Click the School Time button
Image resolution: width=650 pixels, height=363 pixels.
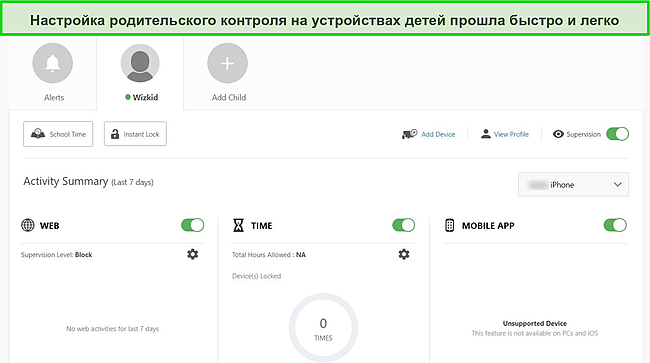pyautogui.click(x=58, y=134)
